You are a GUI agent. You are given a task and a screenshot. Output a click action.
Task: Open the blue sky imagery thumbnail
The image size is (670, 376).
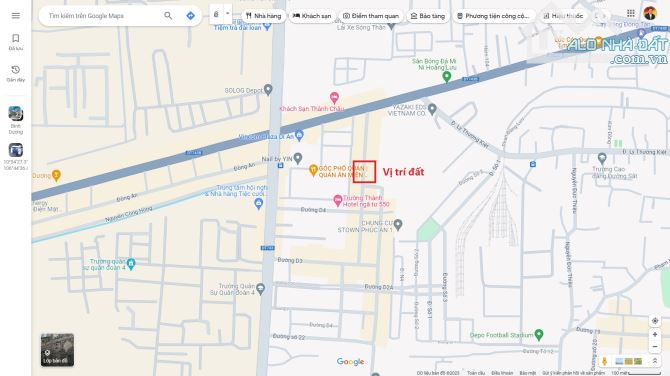(619, 361)
